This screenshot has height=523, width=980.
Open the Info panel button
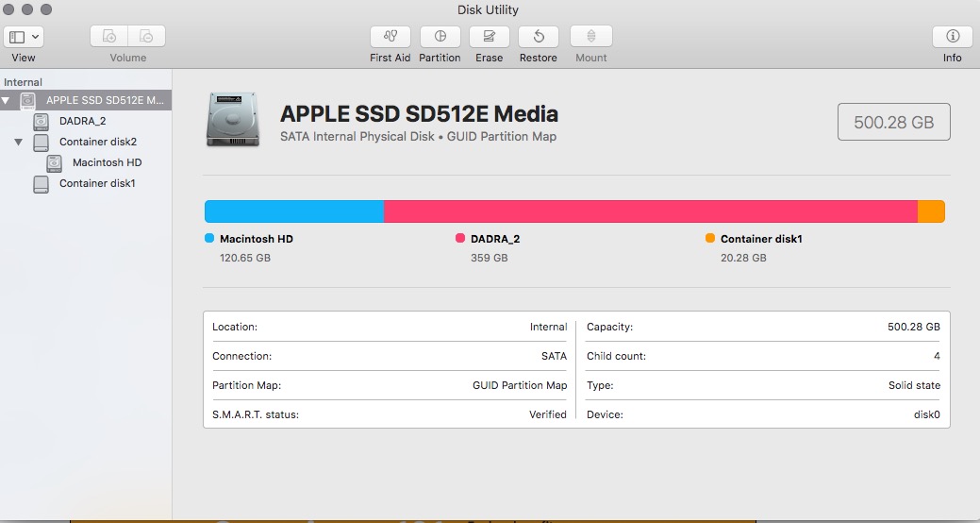point(953,37)
